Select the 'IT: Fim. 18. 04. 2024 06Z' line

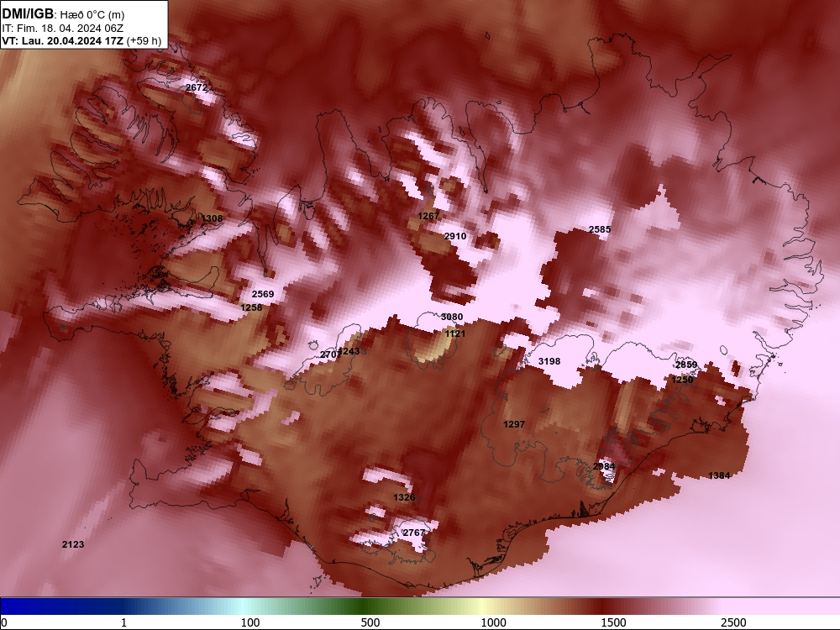[x=63, y=29]
